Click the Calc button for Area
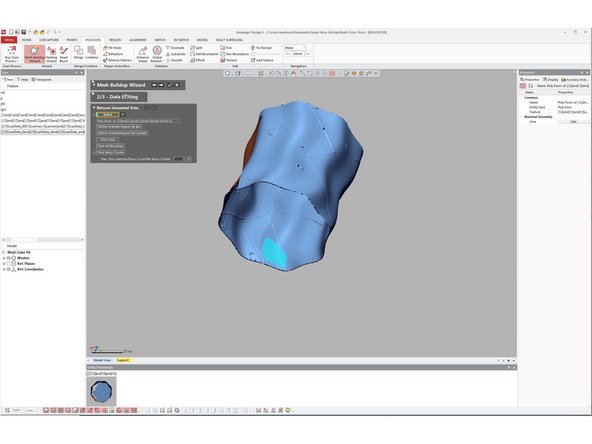This screenshot has height=444, width=592. tap(573, 122)
